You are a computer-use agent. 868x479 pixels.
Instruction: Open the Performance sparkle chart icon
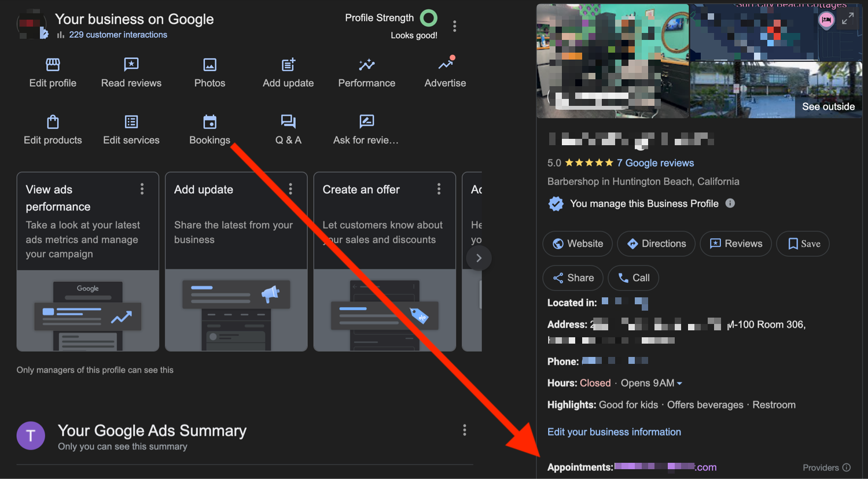[x=366, y=65]
